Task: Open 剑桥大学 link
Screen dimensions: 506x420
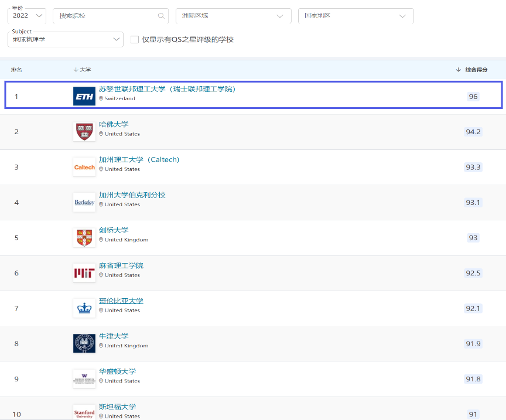Action: (x=114, y=230)
